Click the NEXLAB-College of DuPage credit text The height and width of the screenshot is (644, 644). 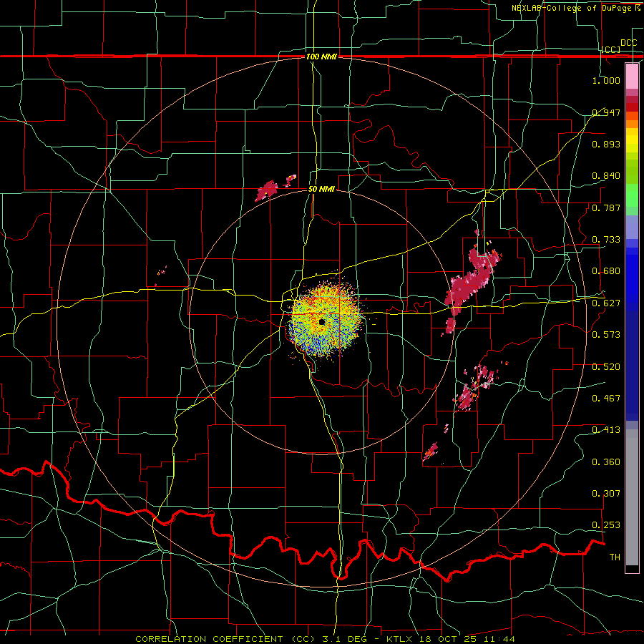coord(575,8)
